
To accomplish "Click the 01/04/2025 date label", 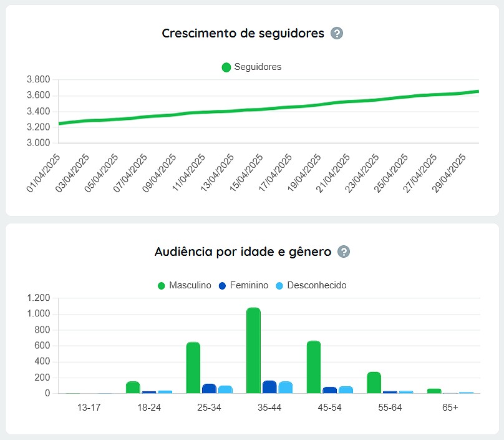I will (44, 173).
